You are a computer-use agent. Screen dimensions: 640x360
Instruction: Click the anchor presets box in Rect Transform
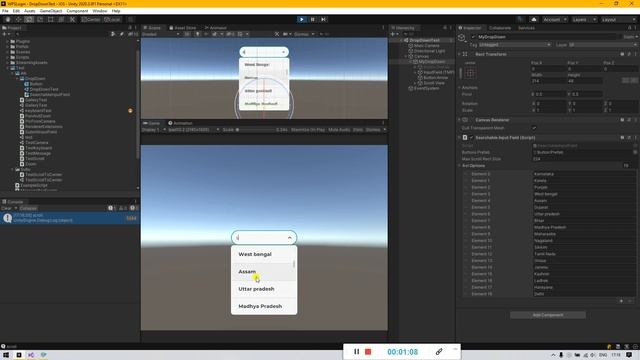(x=470, y=73)
